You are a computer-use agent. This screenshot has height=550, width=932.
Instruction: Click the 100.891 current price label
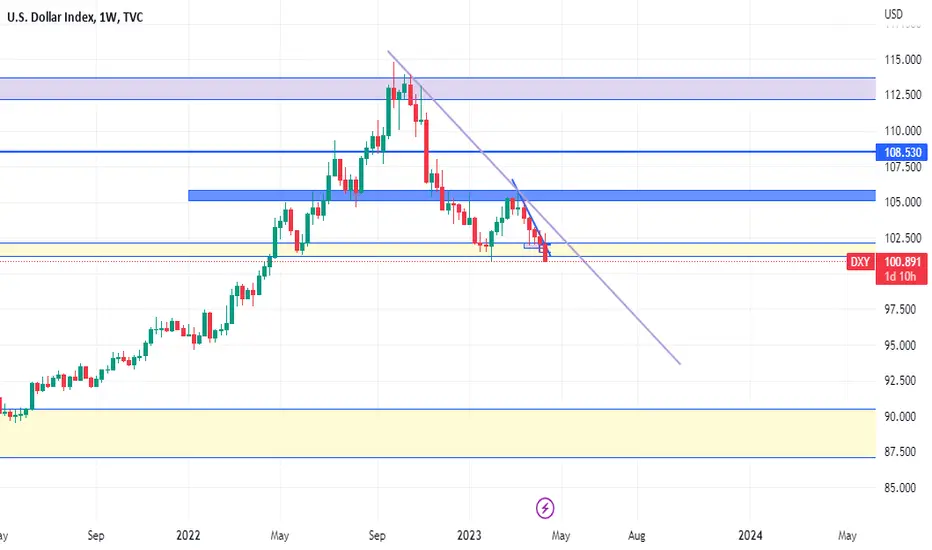coord(902,262)
